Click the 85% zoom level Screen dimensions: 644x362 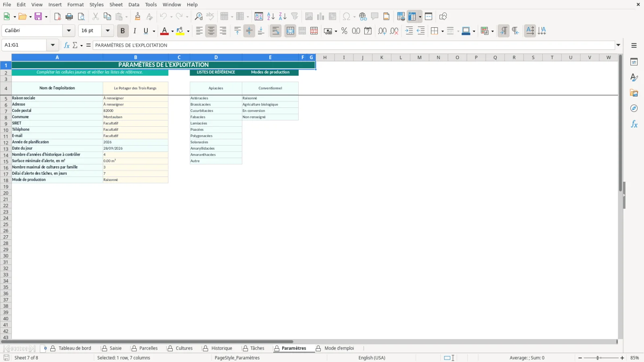click(635, 358)
